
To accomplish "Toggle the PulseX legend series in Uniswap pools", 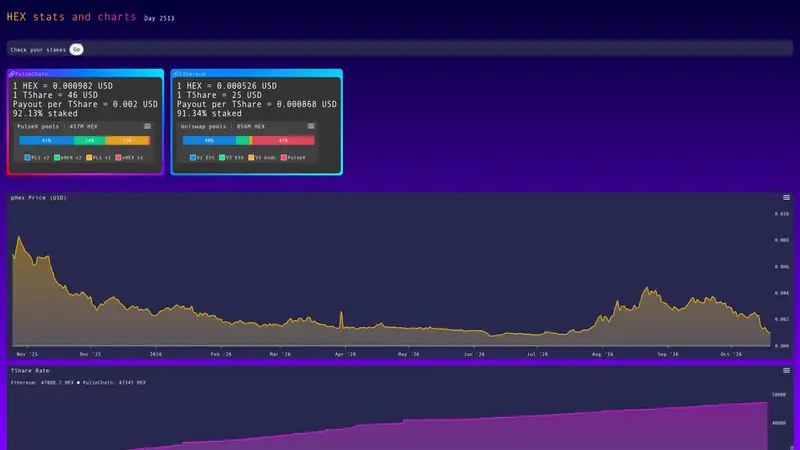I will tap(293, 158).
